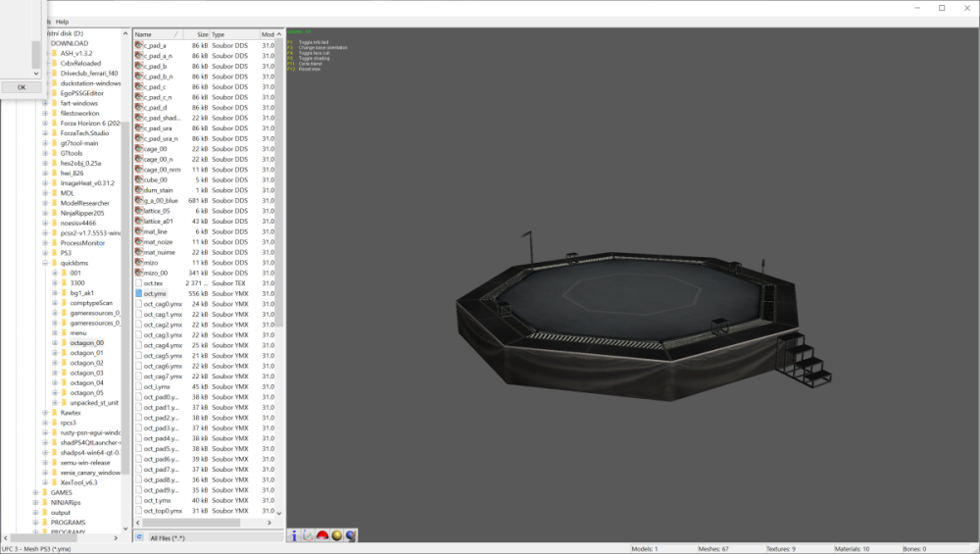This screenshot has height=554, width=980.
Task: Open the Help menu
Action: (x=63, y=22)
